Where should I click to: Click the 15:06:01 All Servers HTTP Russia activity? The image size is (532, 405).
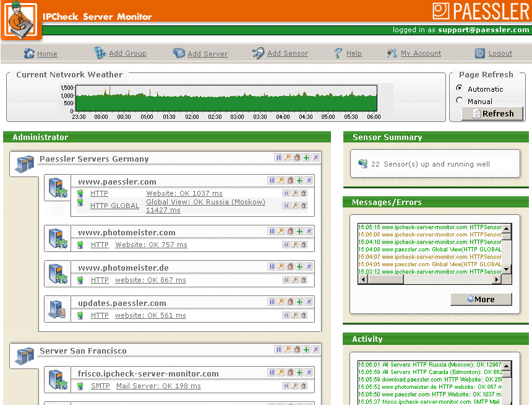pos(429,365)
